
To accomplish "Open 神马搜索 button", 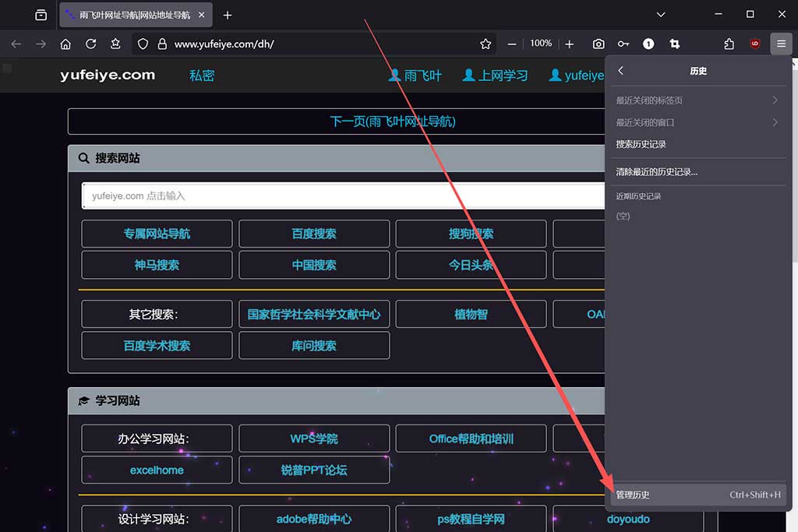I will [x=157, y=265].
